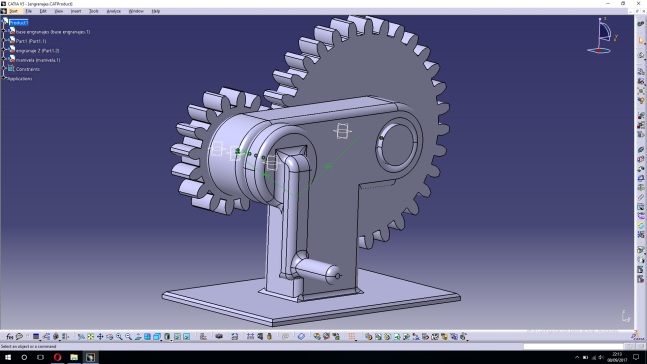Open Opera browser from the taskbar
The width and height of the screenshot is (647, 364).
(57, 357)
